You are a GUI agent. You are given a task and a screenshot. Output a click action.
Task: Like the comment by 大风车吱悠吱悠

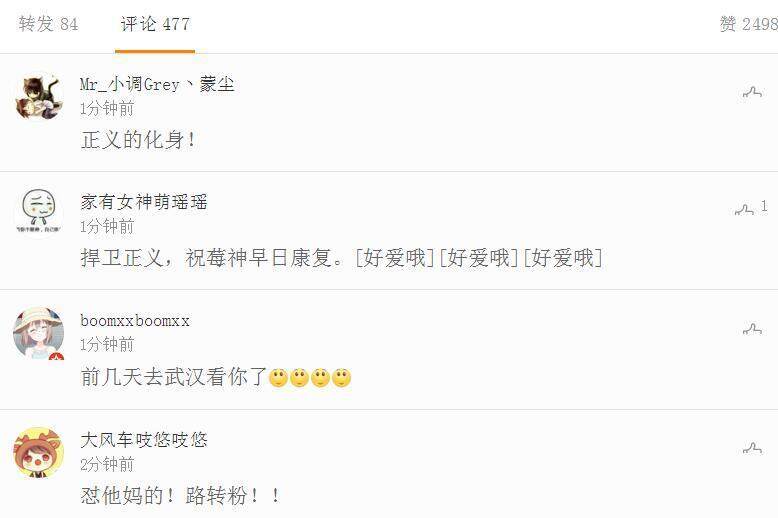tap(752, 448)
